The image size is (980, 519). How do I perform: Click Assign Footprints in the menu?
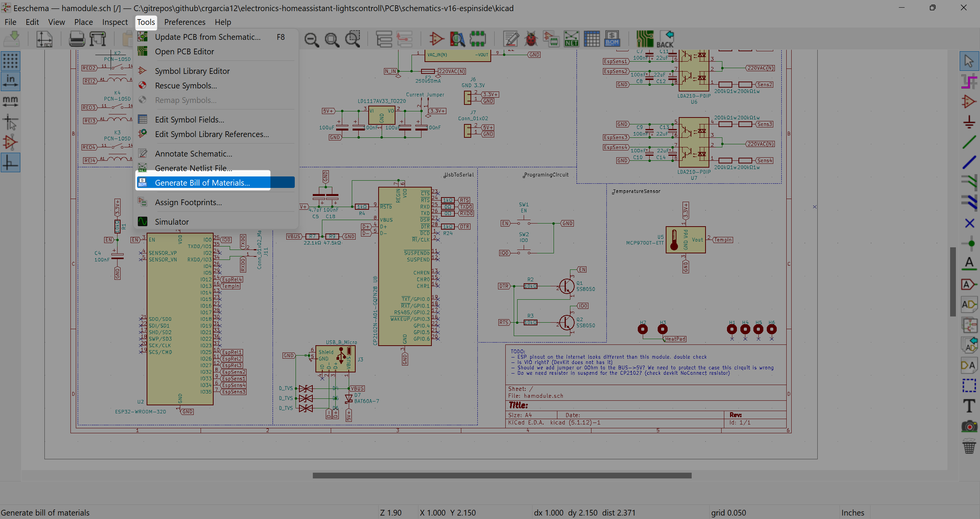(188, 202)
